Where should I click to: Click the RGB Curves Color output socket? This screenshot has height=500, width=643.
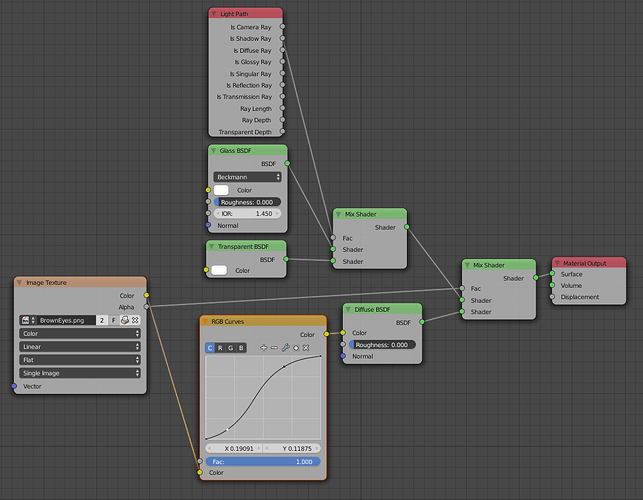tap(326, 334)
